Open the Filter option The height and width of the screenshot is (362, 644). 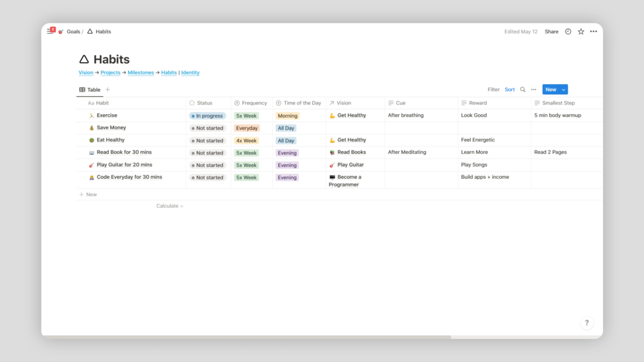click(x=493, y=90)
